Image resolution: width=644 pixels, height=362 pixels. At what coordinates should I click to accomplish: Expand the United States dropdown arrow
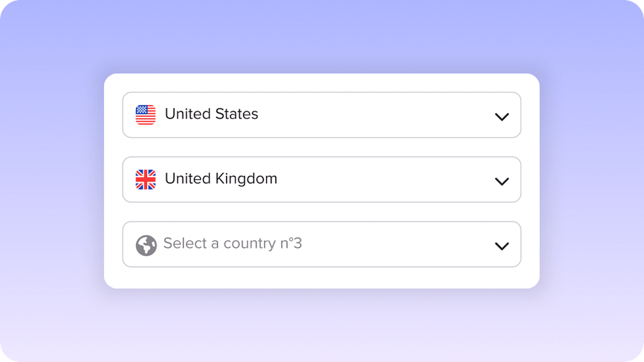coord(501,116)
